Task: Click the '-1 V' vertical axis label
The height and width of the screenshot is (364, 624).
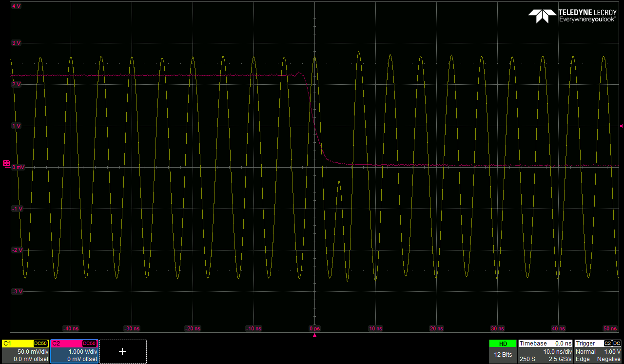Action: tap(17, 209)
